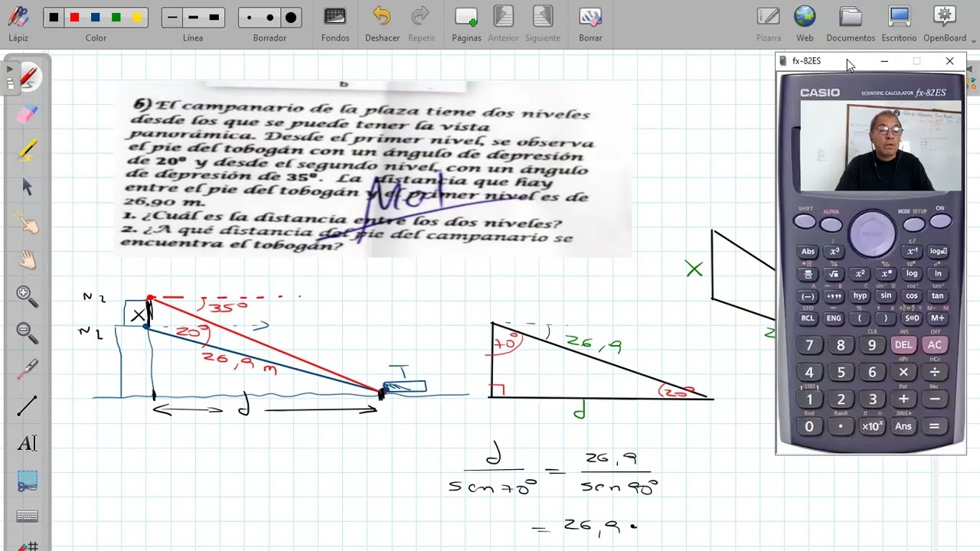This screenshot has width=980, height=551.
Task: Click the cos key on calculator
Action: [912, 295]
